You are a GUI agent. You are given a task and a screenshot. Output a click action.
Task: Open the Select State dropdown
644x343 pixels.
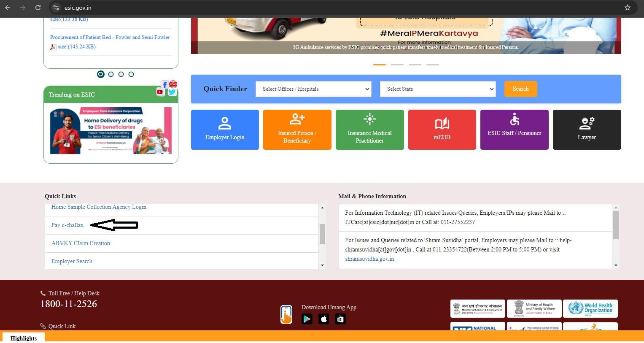(x=437, y=89)
